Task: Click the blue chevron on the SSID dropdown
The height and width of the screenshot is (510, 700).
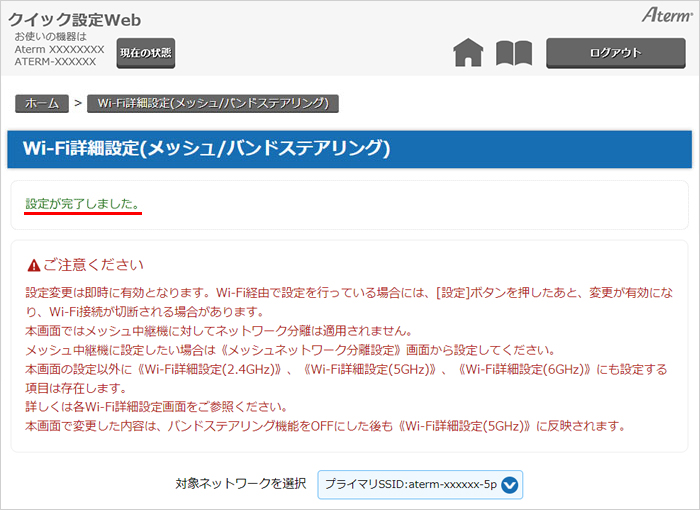Action: pos(509,485)
